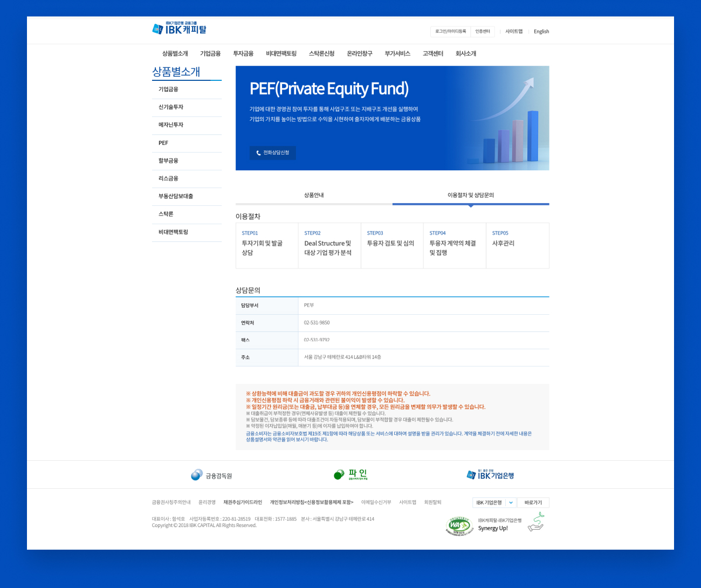This screenshot has width=701, height=588.
Task: Open the 기업금융 top navigation menu
Action: click(210, 53)
